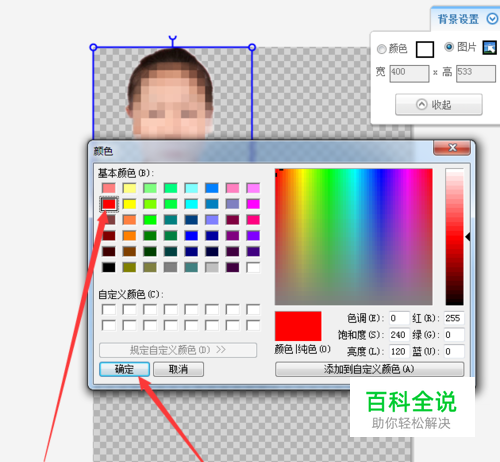This screenshot has height=462, width=500.
Task: Select the red basic color swatch
Action: click(x=109, y=204)
